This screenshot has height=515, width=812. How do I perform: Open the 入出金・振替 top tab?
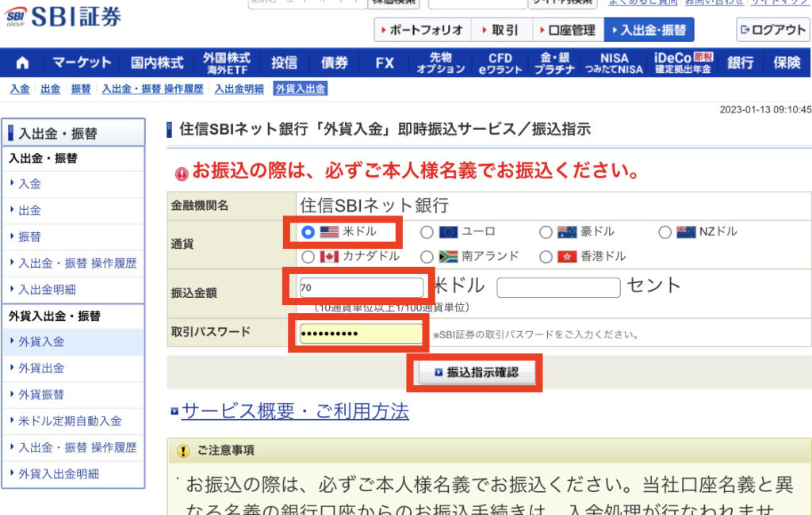[649, 30]
